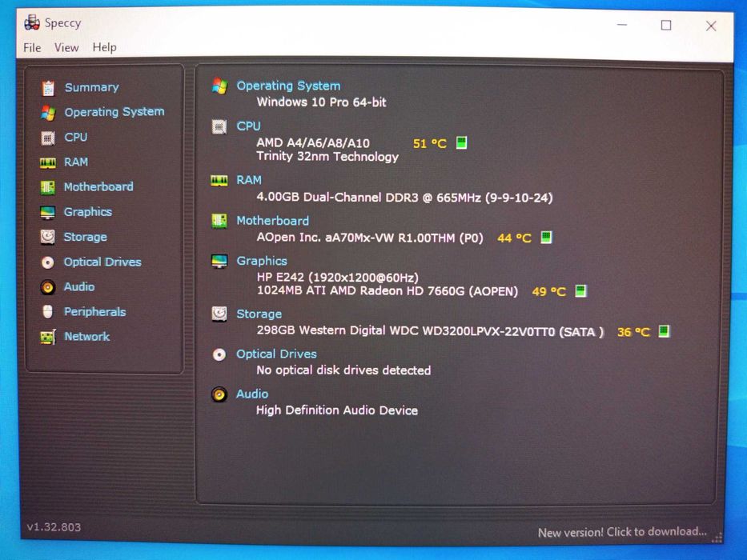Screen dimensions: 747x560
Task: Click the 'Trinity 32nm Technology' text
Action: (327, 157)
